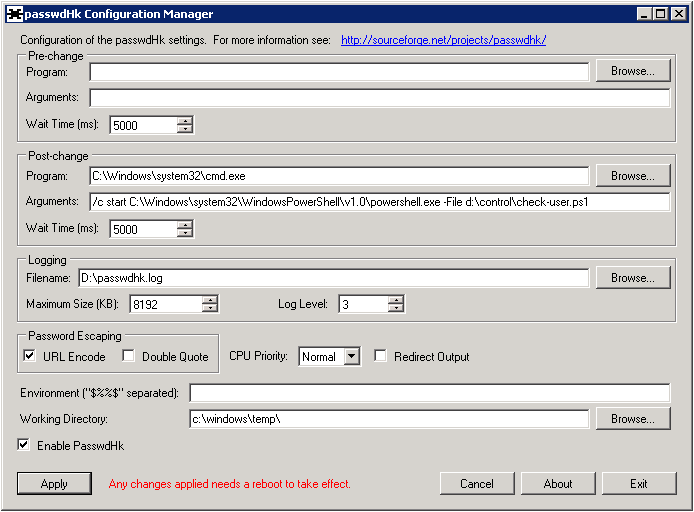Increase the Log Level spinner
The image size is (694, 512).
[396, 300]
